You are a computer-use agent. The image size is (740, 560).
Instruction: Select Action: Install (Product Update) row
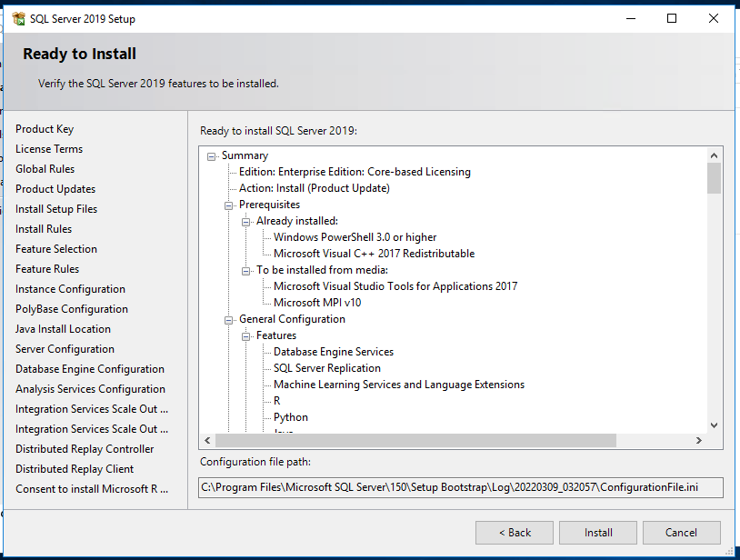click(x=315, y=188)
